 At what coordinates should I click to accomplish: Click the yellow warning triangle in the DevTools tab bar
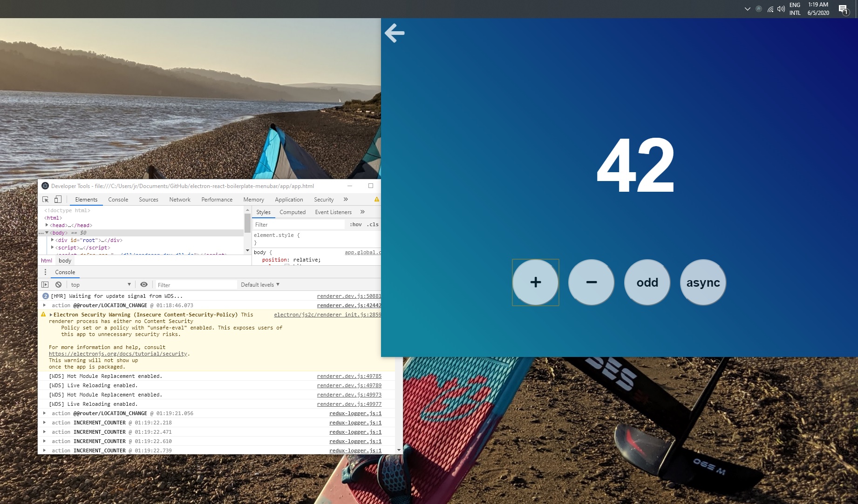[376, 199]
